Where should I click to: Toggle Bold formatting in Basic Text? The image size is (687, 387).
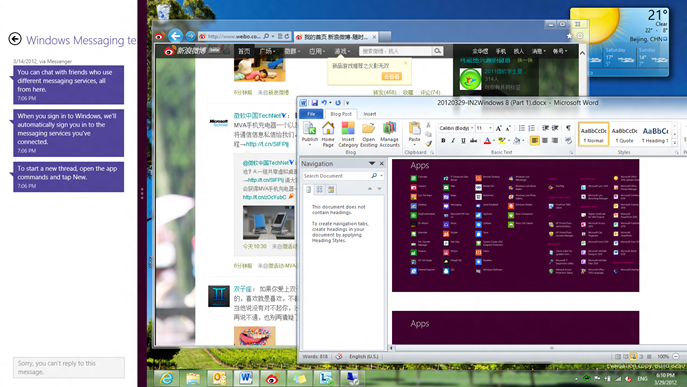(443, 141)
